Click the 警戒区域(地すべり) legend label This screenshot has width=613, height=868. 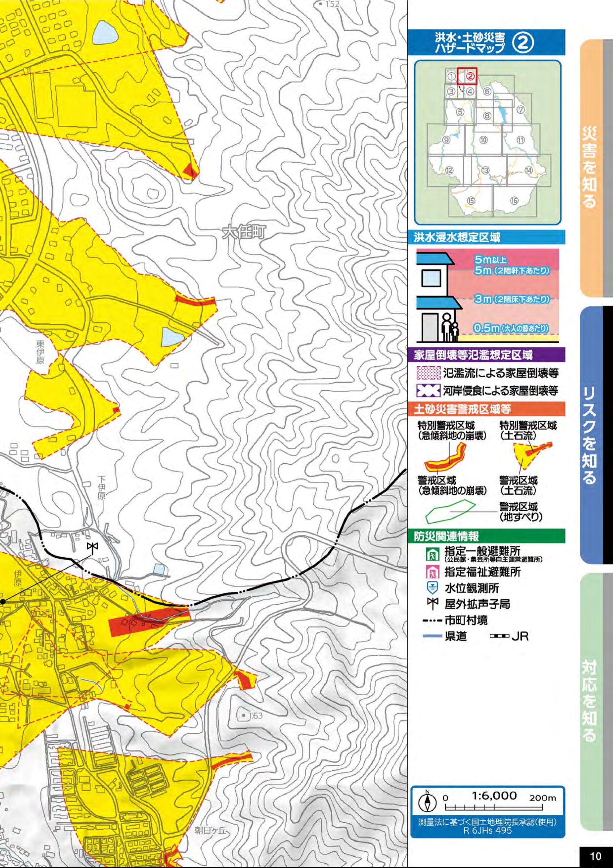(x=521, y=511)
